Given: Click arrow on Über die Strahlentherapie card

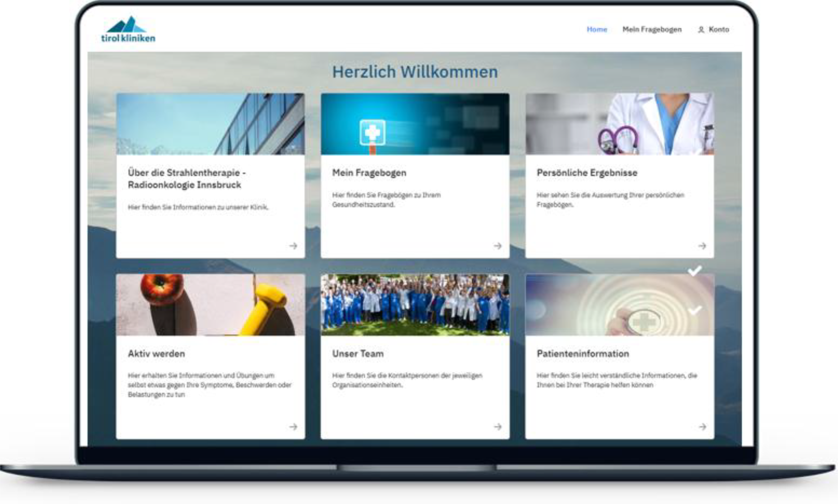Looking at the screenshot, I should 293,246.
